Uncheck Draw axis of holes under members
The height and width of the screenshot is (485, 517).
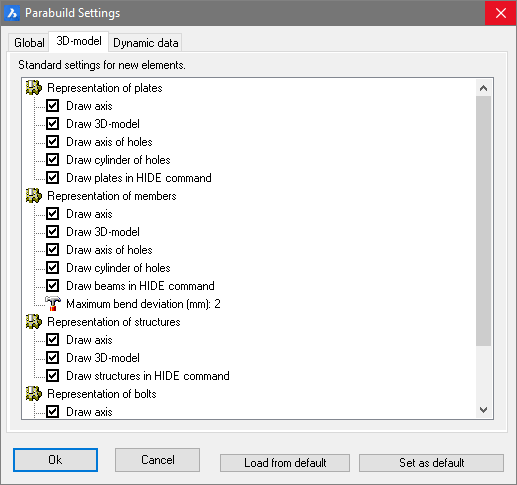[53, 250]
